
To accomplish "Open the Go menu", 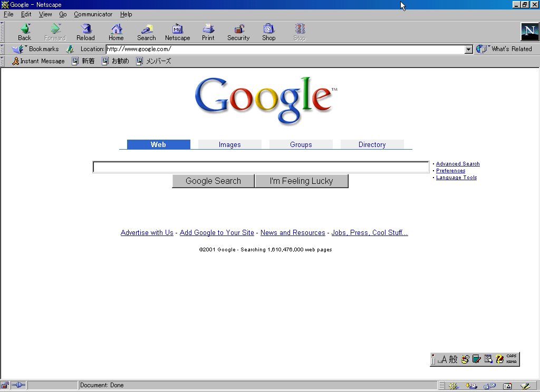I will click(63, 14).
